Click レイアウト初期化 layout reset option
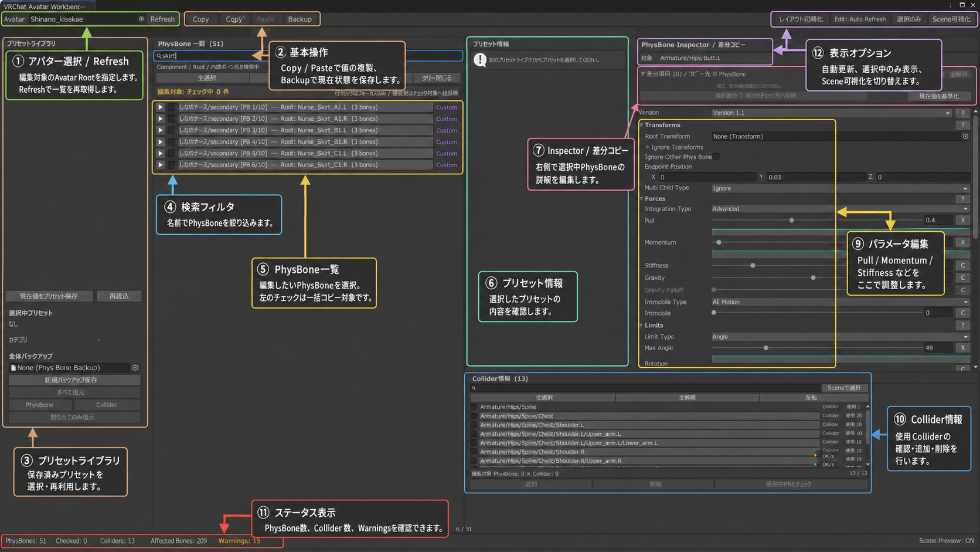 801,19
